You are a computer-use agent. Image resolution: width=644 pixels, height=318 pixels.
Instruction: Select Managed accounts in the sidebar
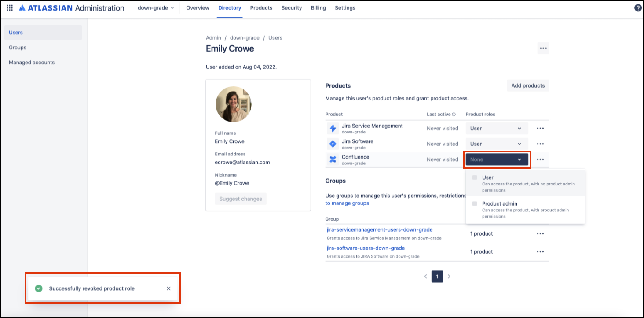[x=43, y=63]
